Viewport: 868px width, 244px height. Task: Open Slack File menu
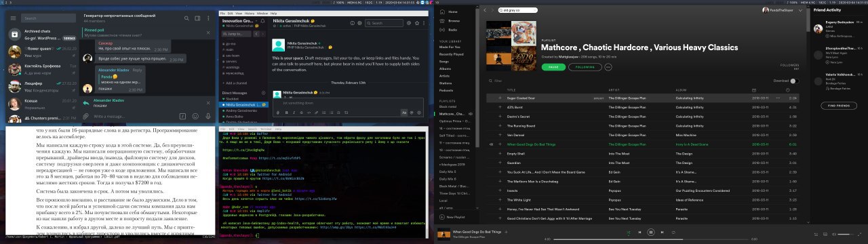tap(222, 14)
